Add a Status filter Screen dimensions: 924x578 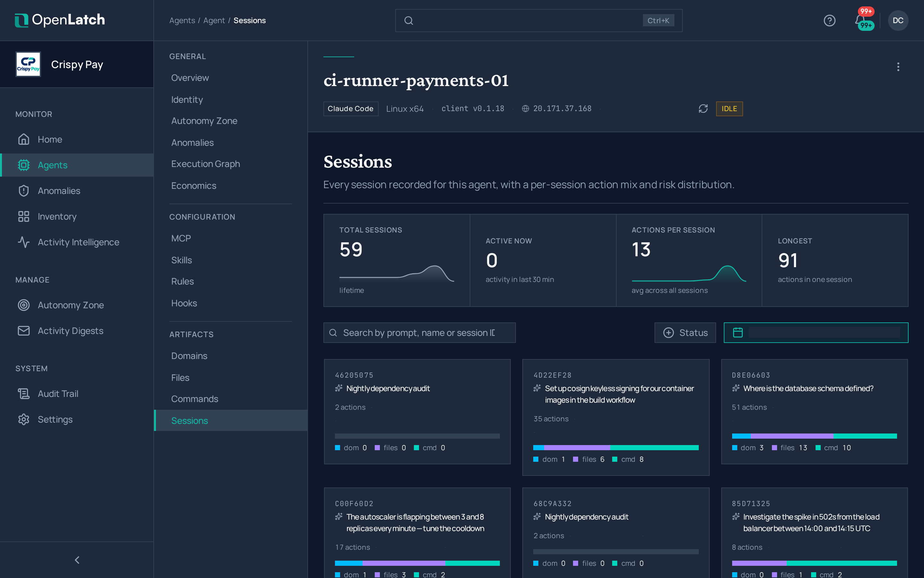click(685, 333)
